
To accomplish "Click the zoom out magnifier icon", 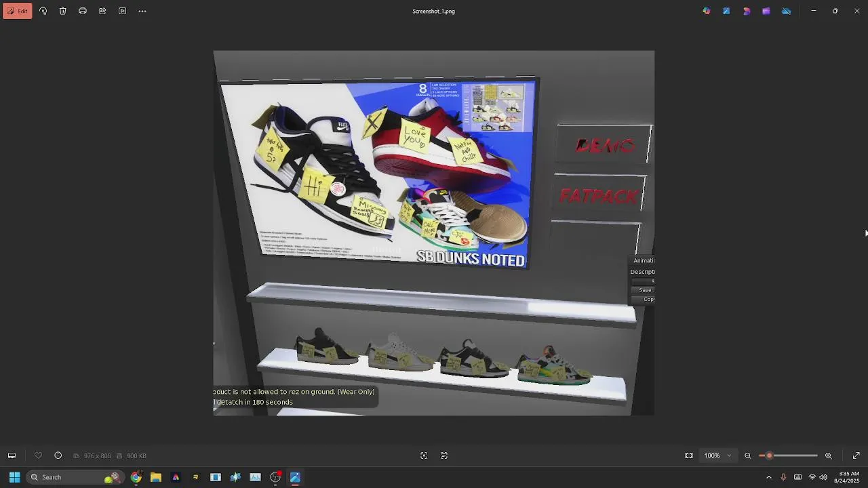I will 748,455.
